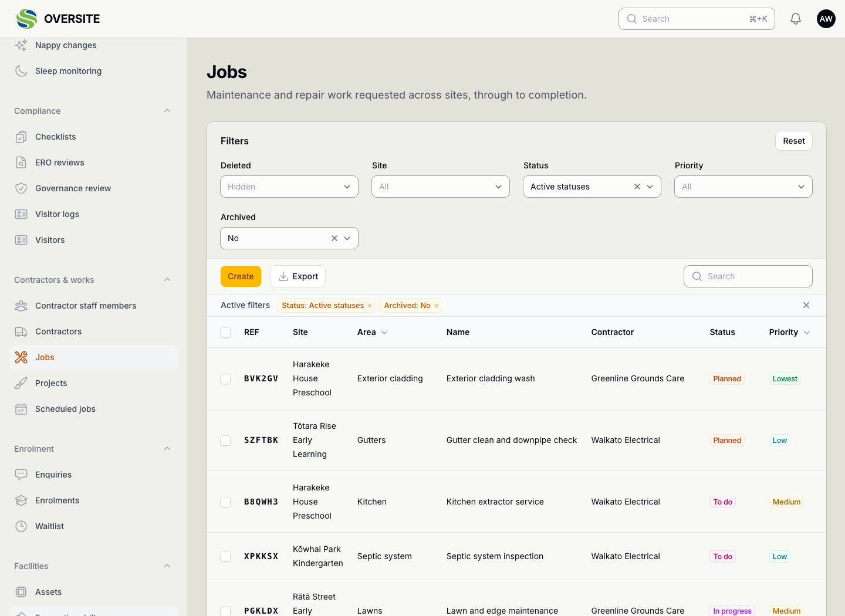Open Governance review in the sidebar

pos(93,188)
